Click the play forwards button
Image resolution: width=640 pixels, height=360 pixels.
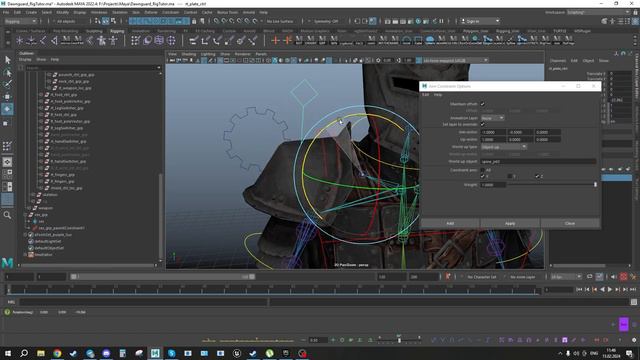[x=610, y=289]
